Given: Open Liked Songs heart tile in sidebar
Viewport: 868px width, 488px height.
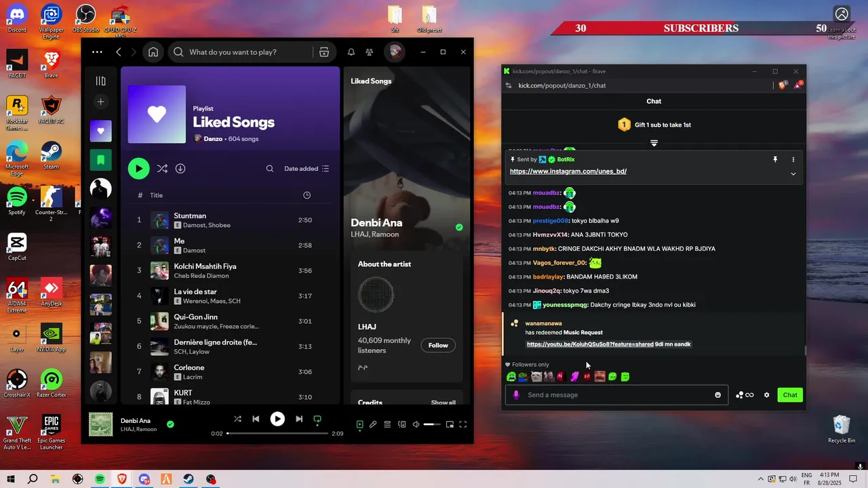Looking at the screenshot, I should click(x=100, y=131).
